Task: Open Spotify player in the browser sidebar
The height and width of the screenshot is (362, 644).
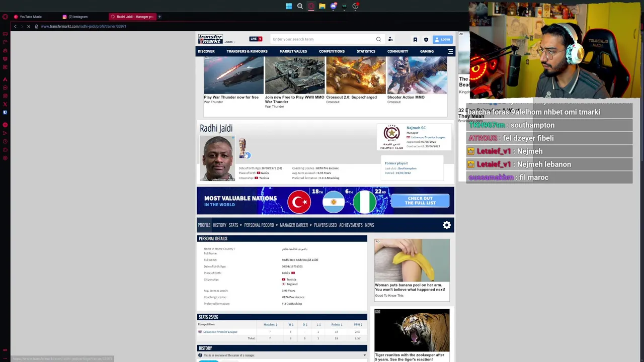Action: (x=5, y=124)
